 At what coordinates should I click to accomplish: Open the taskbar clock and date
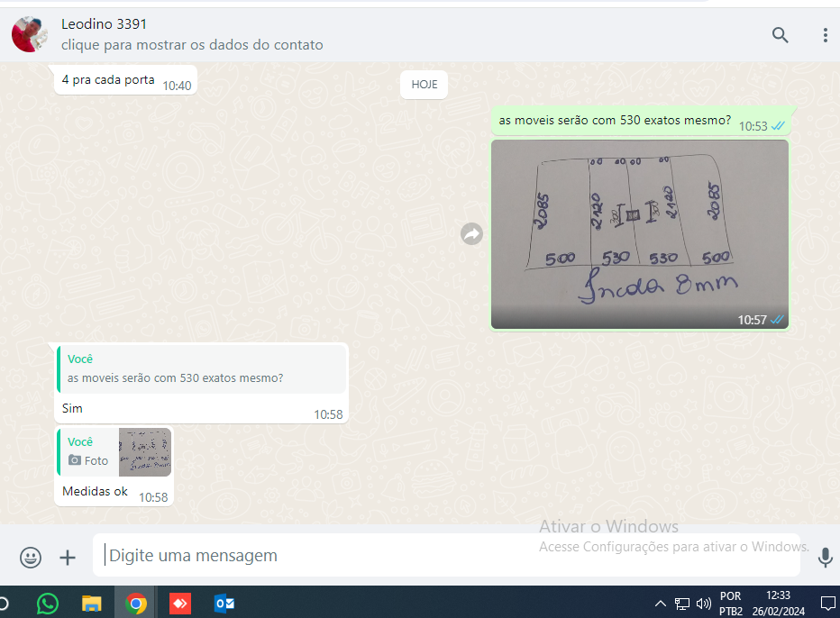(778, 604)
